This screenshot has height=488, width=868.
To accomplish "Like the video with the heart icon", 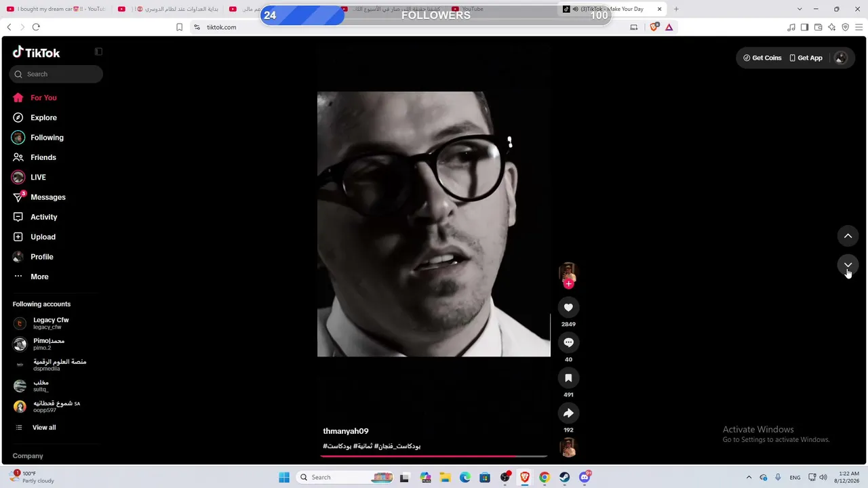I will [568, 307].
